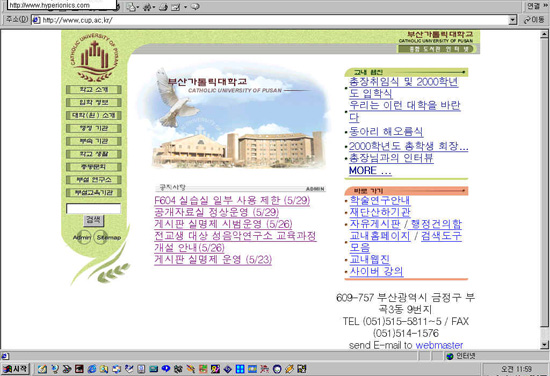
Task: Open 학교 소개 sidebar menu
Action: tap(94, 90)
